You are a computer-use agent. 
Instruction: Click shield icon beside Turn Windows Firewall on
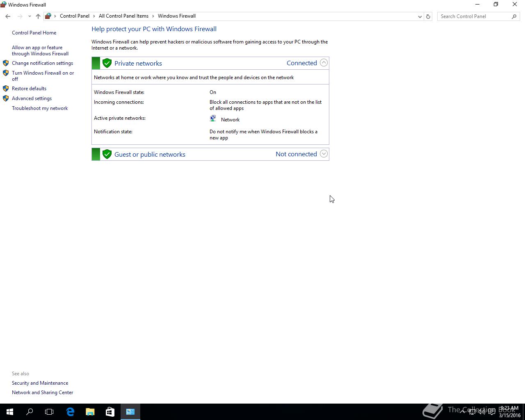(6, 73)
